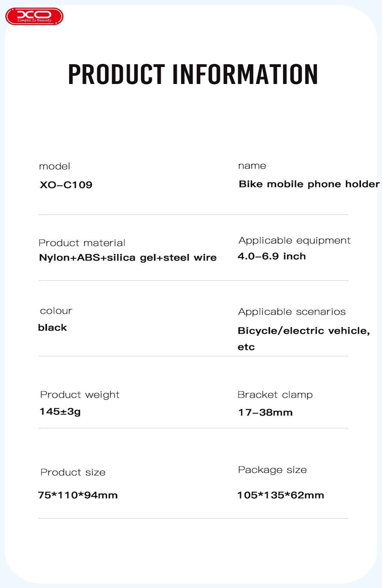Select the '145±3g' weight value
The image size is (382, 588).
tap(60, 412)
